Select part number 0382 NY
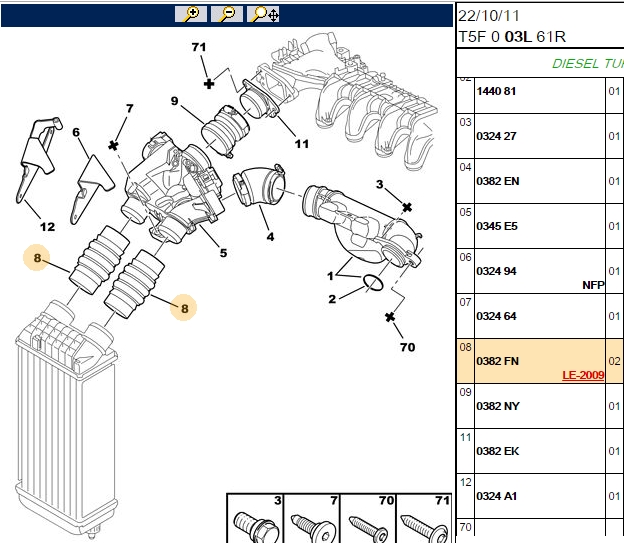 498,406
